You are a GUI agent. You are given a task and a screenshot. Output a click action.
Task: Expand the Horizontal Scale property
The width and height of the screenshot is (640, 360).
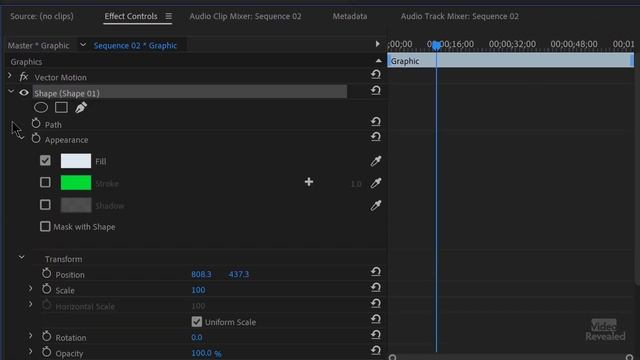click(x=30, y=304)
